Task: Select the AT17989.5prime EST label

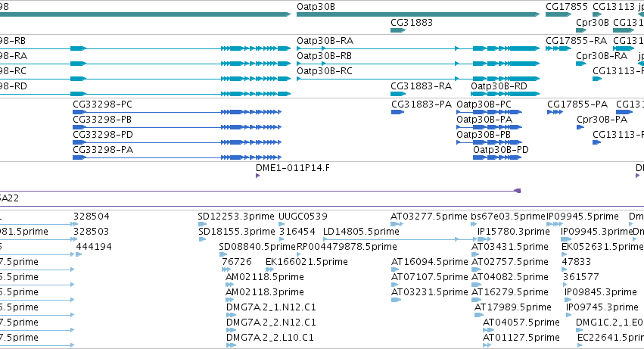Action: (x=512, y=308)
